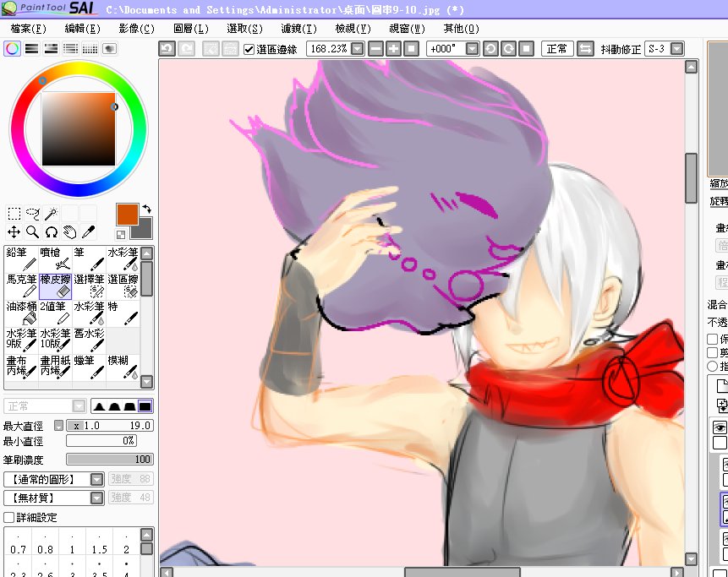Click the undo arrow in the toolbar
Viewport: 728px width, 577px height.
click(x=167, y=49)
